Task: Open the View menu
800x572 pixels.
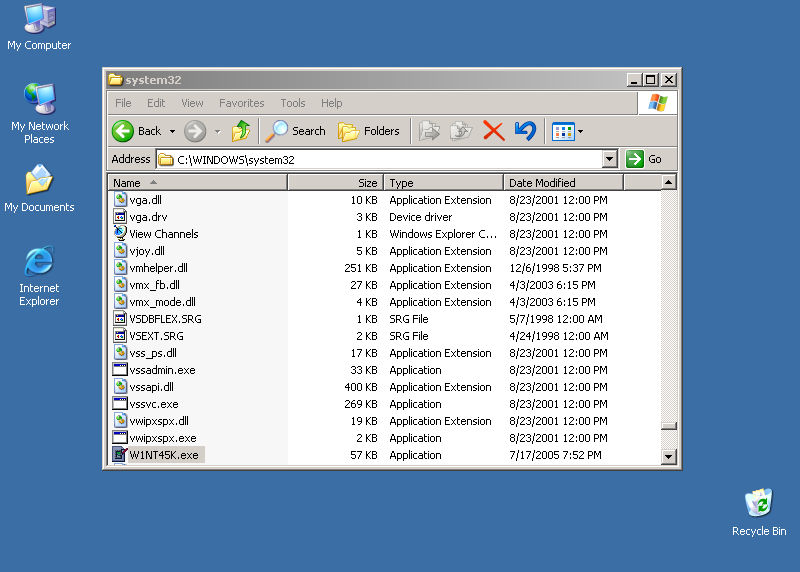Action: click(192, 103)
